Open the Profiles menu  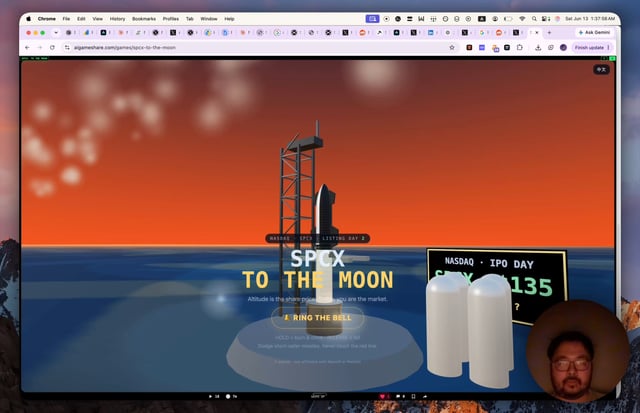point(171,19)
